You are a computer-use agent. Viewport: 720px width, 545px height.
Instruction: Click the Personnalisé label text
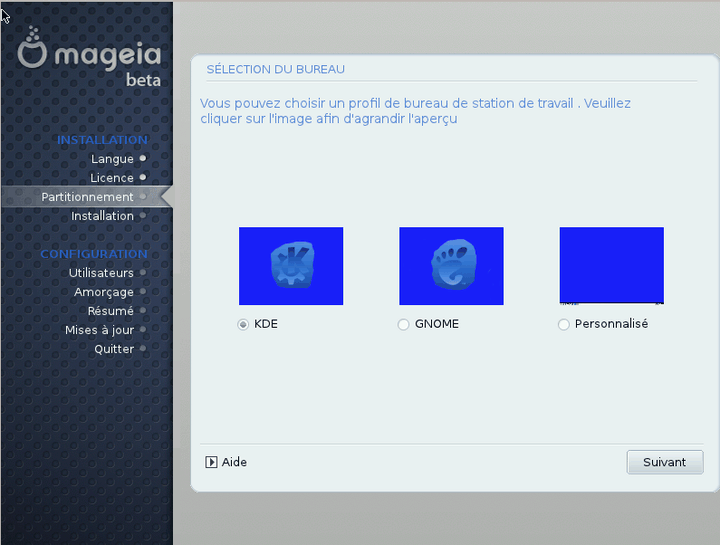(x=611, y=324)
